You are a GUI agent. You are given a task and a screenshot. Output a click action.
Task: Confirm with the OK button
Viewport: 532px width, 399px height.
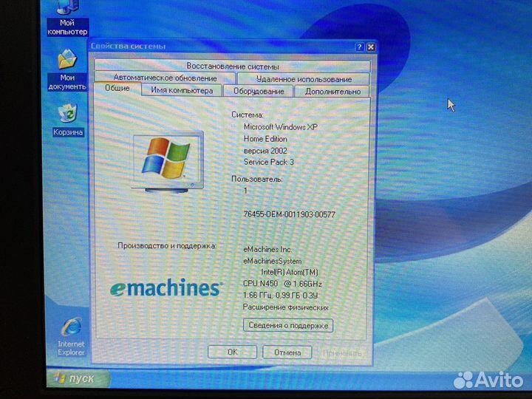click(x=233, y=352)
